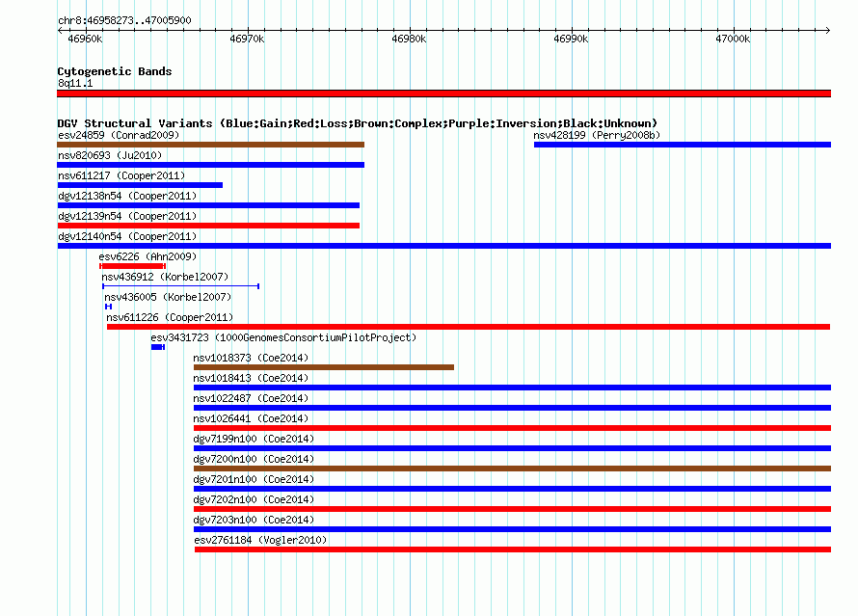Select the red nsv611226 variant bar
Screen dimensions: 858x616
[469, 327]
